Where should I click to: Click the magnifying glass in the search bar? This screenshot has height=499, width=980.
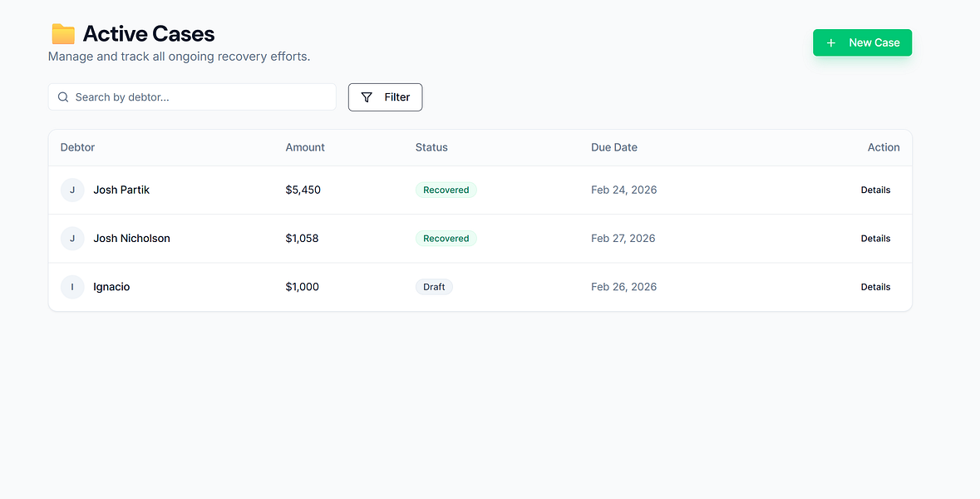click(63, 97)
